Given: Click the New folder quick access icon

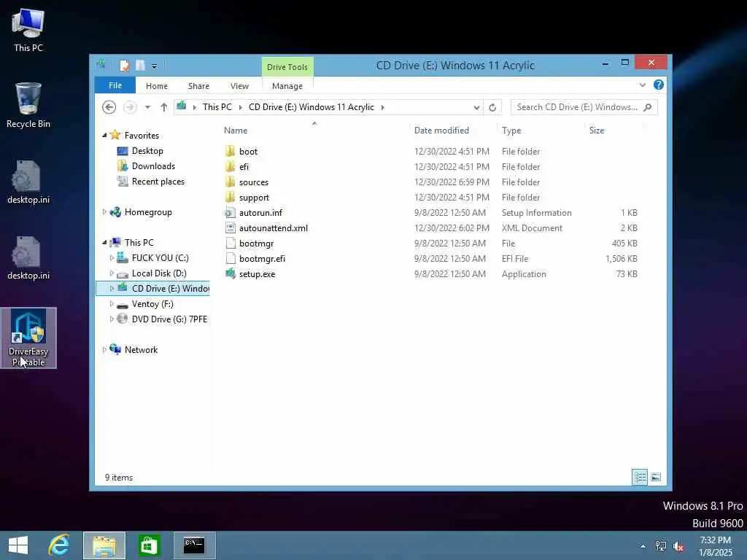Looking at the screenshot, I should pos(140,66).
